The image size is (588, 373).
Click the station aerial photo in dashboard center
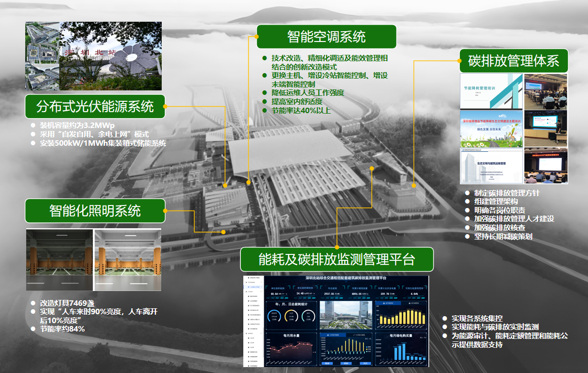tap(346, 316)
